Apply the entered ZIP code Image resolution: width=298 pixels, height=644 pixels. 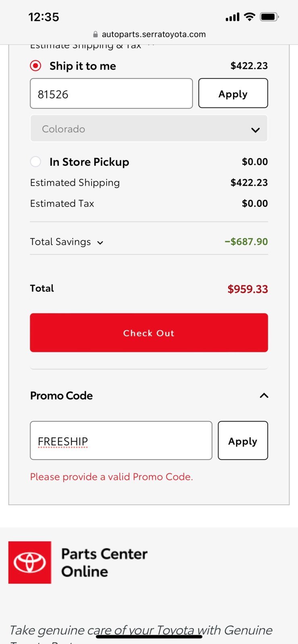pos(233,93)
